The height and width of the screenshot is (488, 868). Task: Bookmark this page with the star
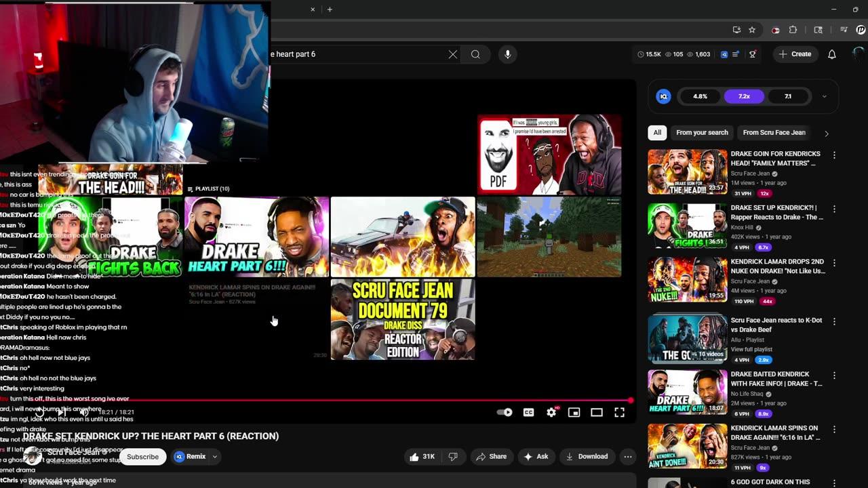pyautogui.click(x=752, y=30)
